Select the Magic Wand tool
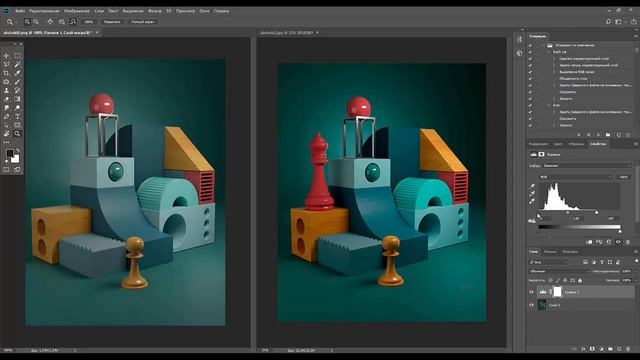Screen dimensions: 640x360 (17, 64)
